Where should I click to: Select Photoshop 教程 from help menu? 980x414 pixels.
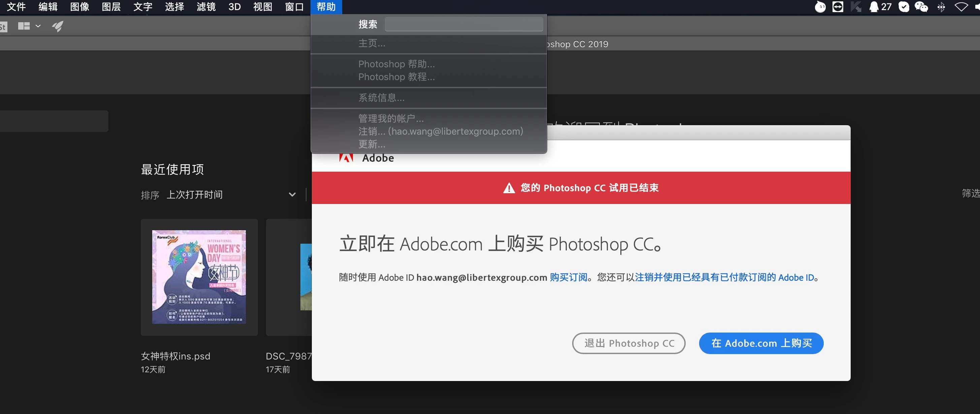point(396,77)
